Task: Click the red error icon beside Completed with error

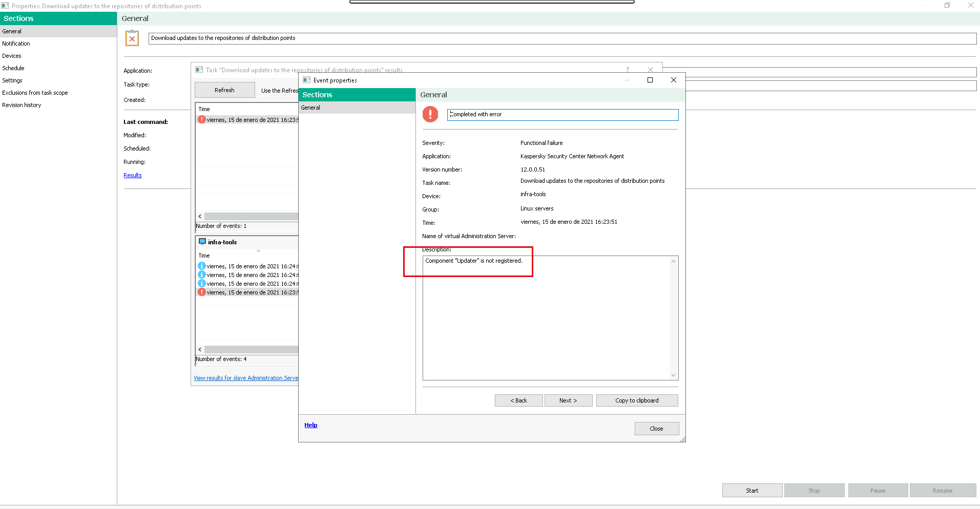Action: click(x=430, y=114)
